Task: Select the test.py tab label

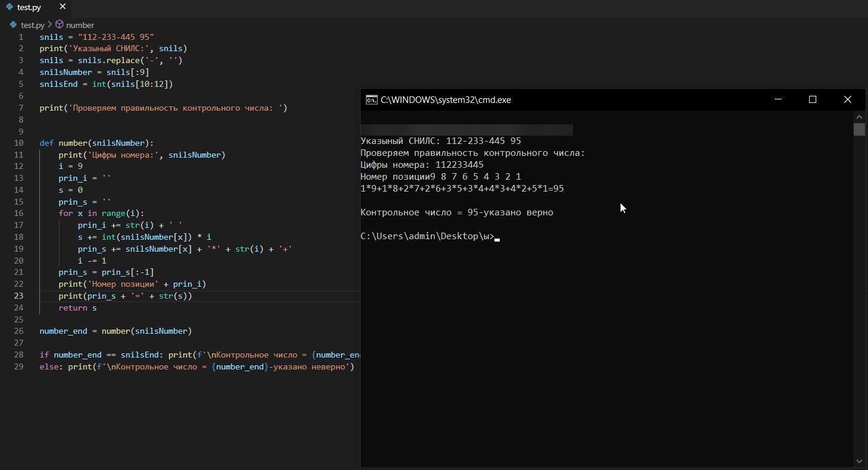Action: 29,7
